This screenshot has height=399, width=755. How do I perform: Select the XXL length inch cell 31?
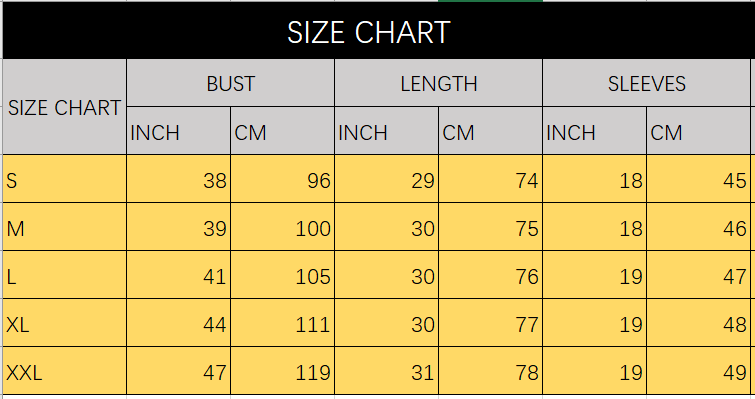386,371
